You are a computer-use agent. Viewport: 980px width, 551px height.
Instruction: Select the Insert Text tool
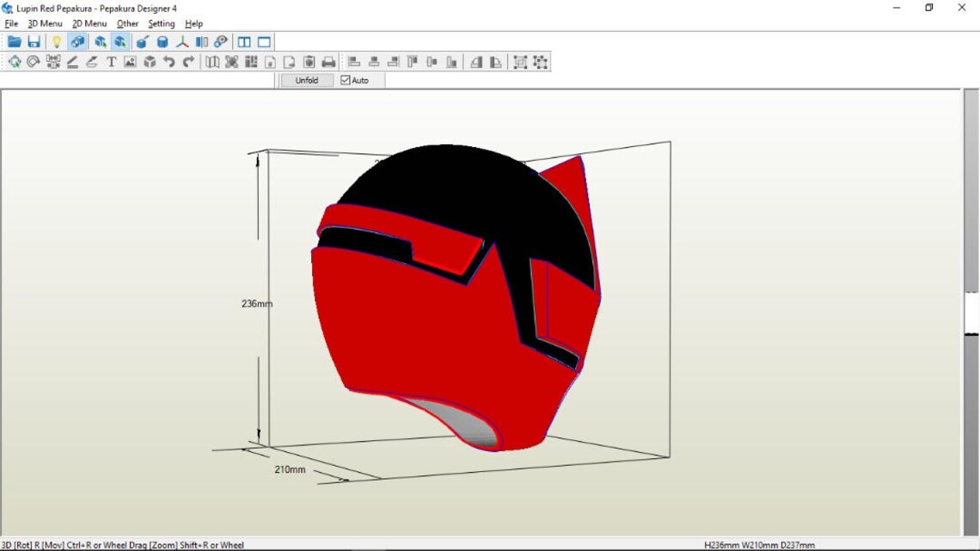click(x=111, y=61)
